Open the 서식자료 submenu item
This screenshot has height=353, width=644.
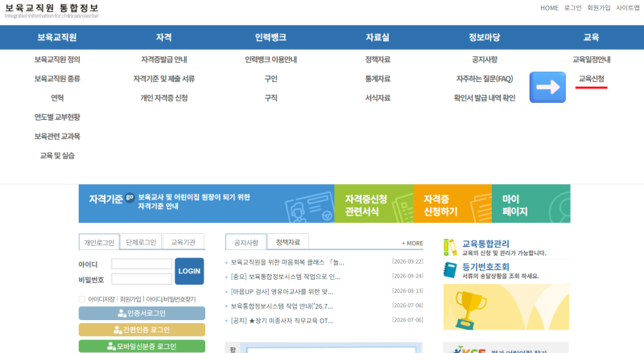[378, 97]
